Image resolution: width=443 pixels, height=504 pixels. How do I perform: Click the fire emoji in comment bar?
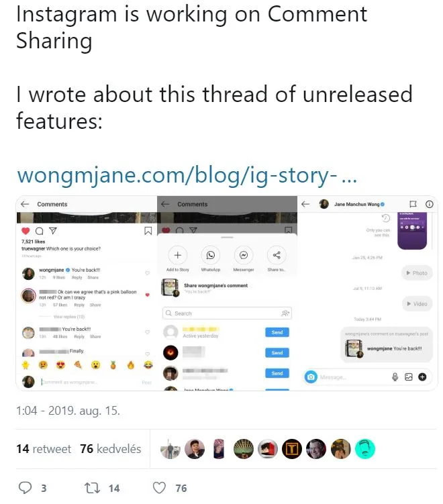point(130,365)
